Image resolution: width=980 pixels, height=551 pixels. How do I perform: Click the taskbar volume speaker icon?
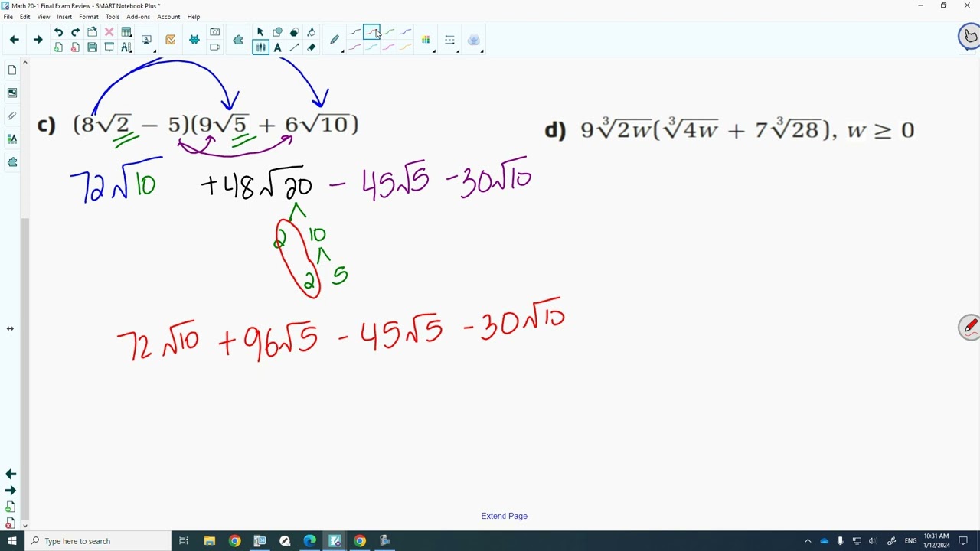click(873, 541)
